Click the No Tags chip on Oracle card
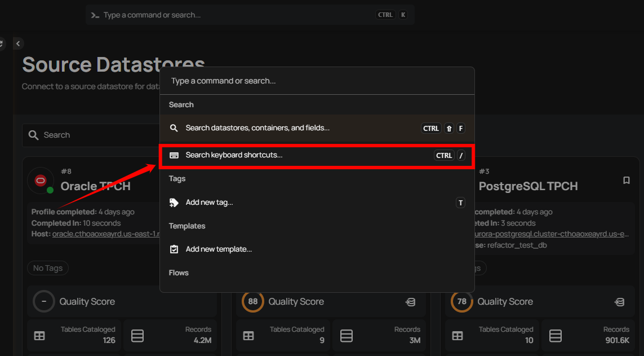 click(47, 268)
